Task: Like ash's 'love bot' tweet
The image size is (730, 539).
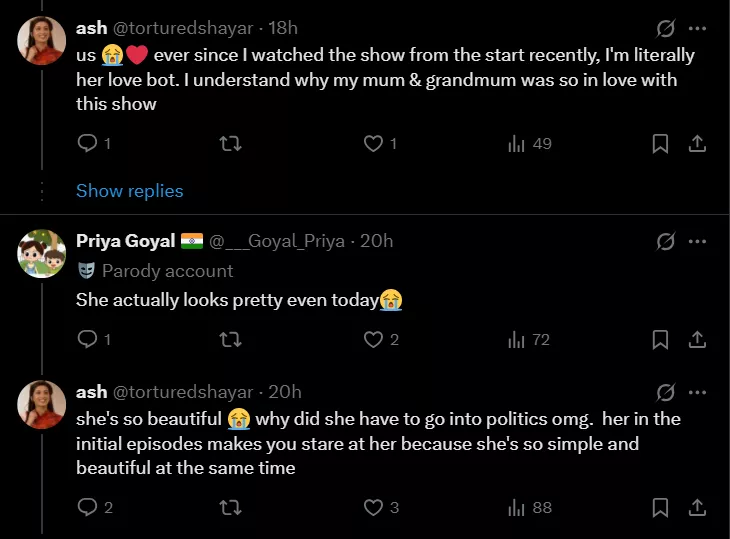Action: pyautogui.click(x=373, y=144)
